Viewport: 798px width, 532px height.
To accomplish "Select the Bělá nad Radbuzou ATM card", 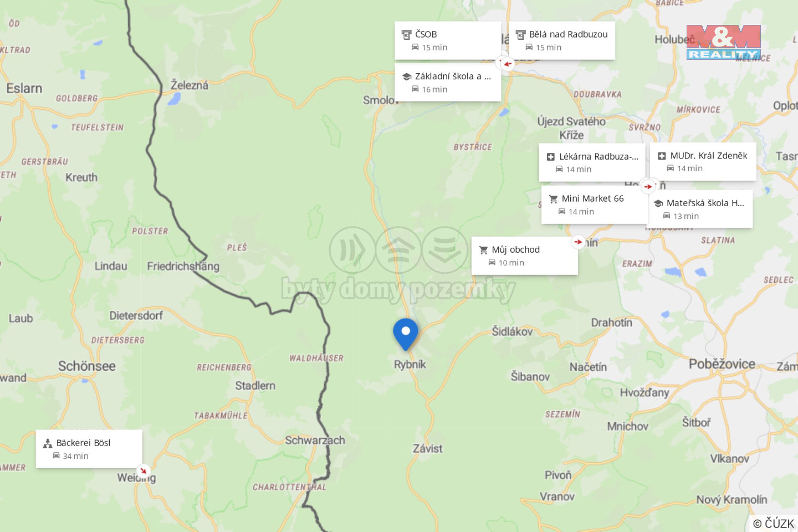I will (x=562, y=40).
